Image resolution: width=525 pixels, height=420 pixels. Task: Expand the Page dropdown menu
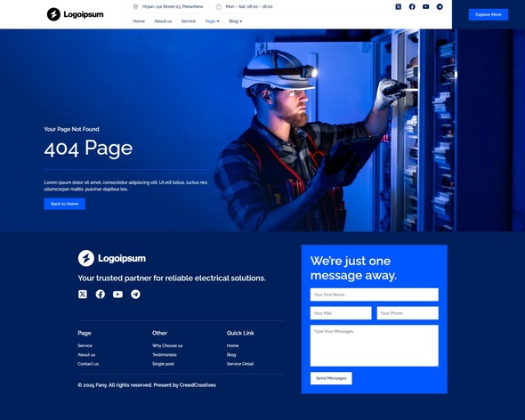(213, 21)
